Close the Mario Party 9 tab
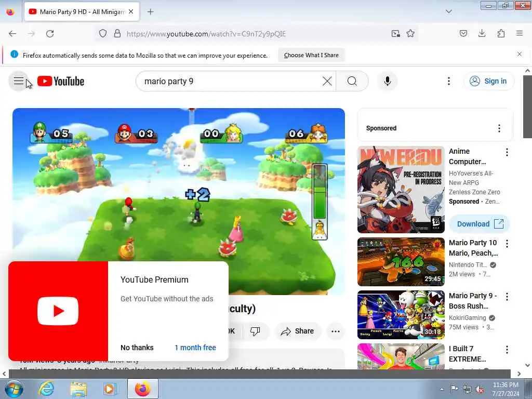 tap(131, 12)
